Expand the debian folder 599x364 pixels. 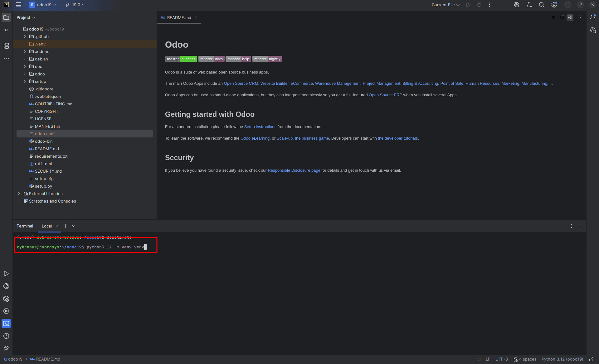(25, 59)
